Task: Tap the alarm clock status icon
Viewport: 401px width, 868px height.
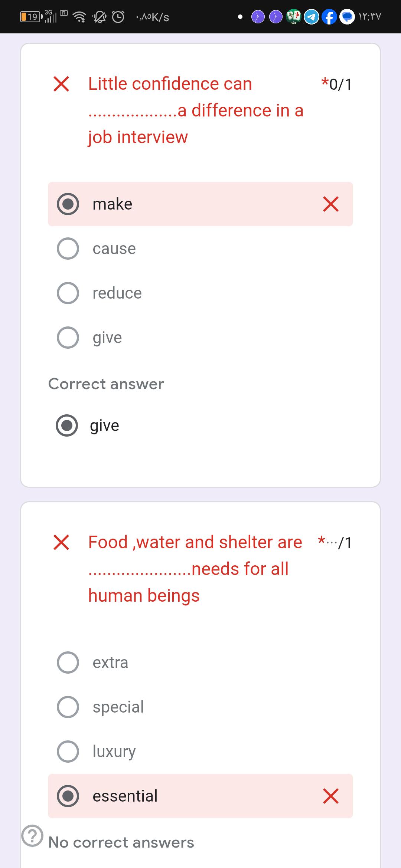Action: pos(118,17)
